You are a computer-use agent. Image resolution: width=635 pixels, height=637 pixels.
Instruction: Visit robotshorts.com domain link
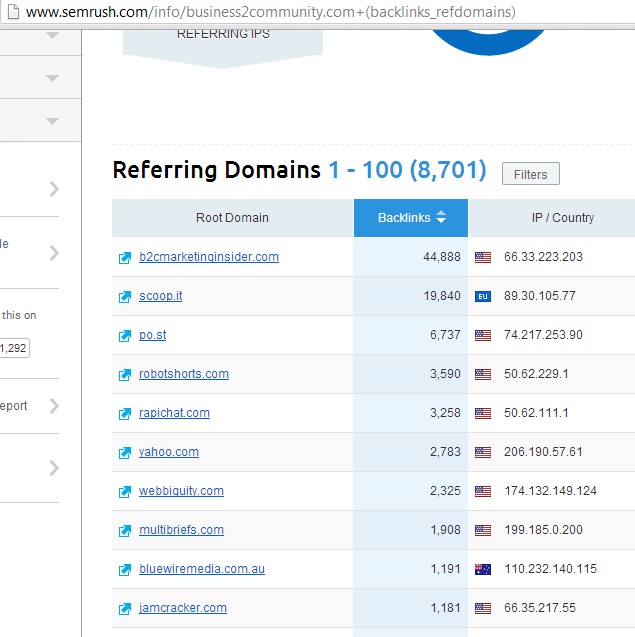(x=184, y=374)
